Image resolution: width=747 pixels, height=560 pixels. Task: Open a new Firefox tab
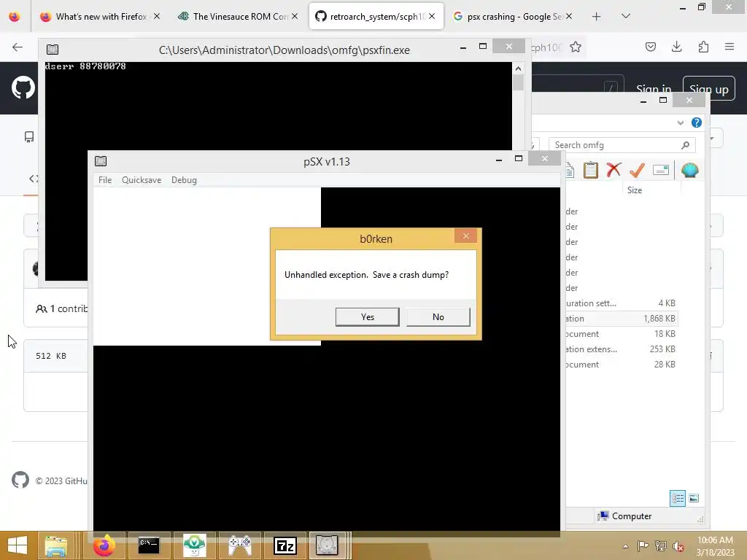[596, 17]
